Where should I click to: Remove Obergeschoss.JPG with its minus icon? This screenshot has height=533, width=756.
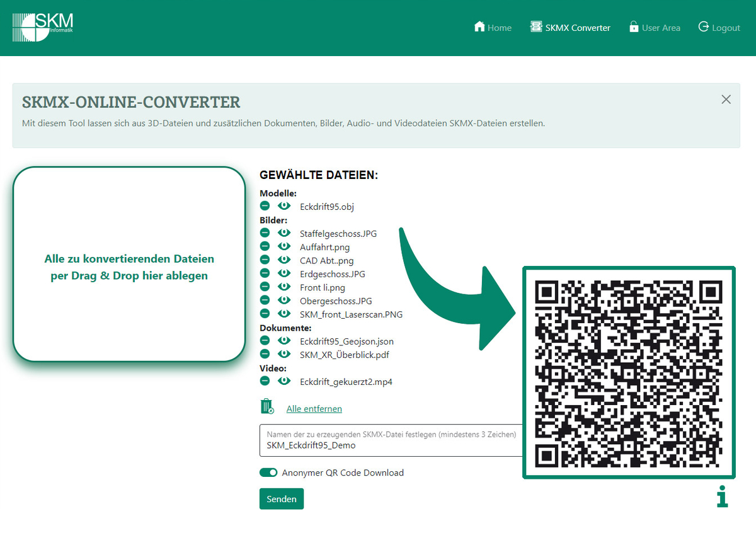click(265, 301)
